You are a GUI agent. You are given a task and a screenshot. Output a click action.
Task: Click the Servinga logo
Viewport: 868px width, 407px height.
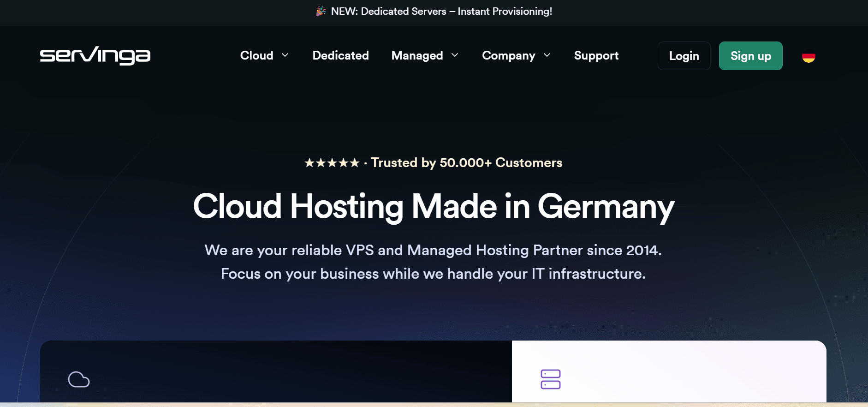[x=95, y=56]
